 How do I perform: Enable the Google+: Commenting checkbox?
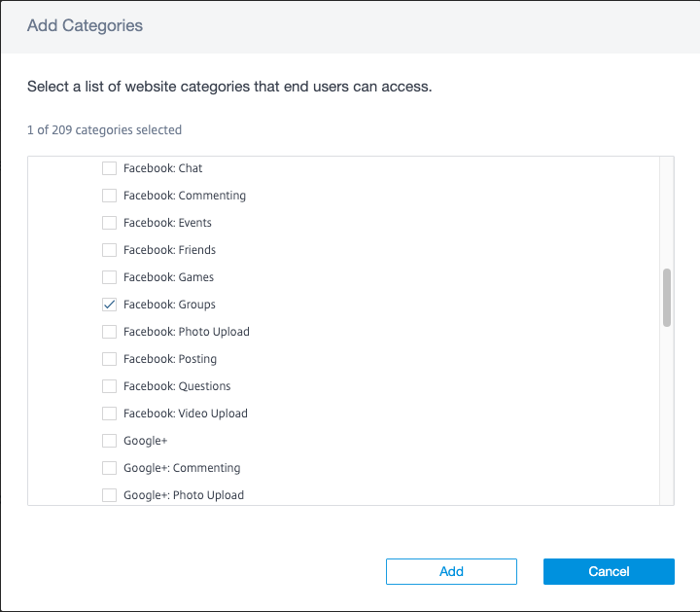click(x=109, y=468)
